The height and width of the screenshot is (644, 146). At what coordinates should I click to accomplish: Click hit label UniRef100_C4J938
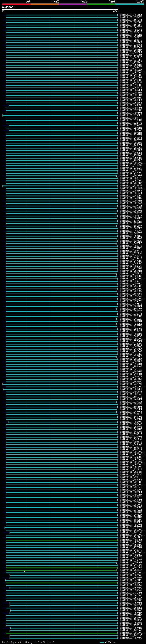131,105
